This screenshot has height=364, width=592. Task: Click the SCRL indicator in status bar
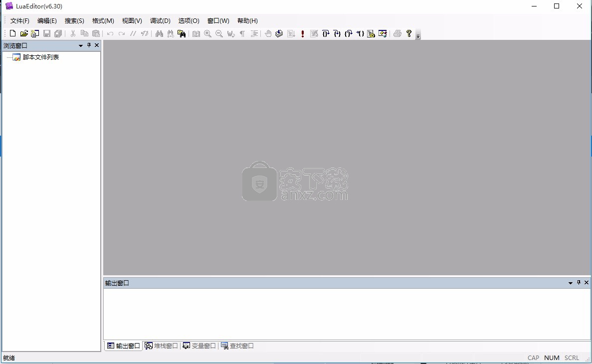pos(572,358)
